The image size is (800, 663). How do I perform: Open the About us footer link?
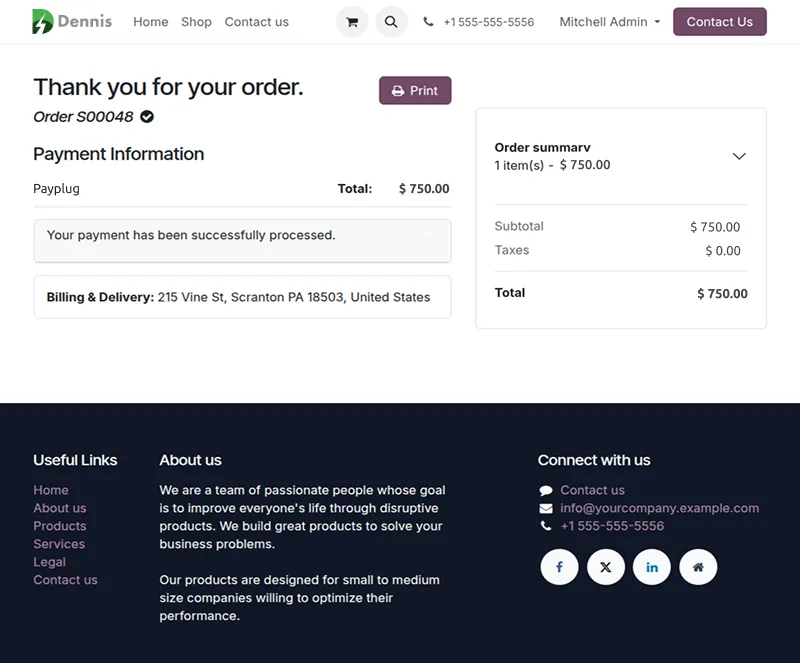(59, 508)
